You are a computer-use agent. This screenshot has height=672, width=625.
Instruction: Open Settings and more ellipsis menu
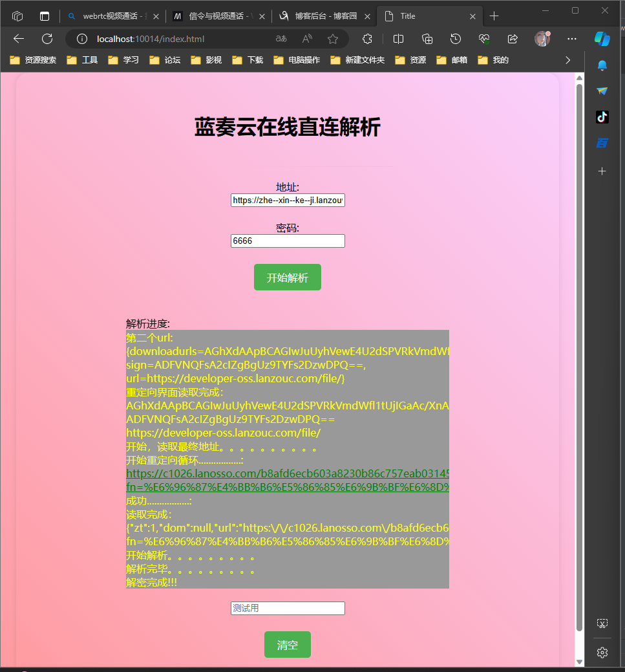click(572, 39)
